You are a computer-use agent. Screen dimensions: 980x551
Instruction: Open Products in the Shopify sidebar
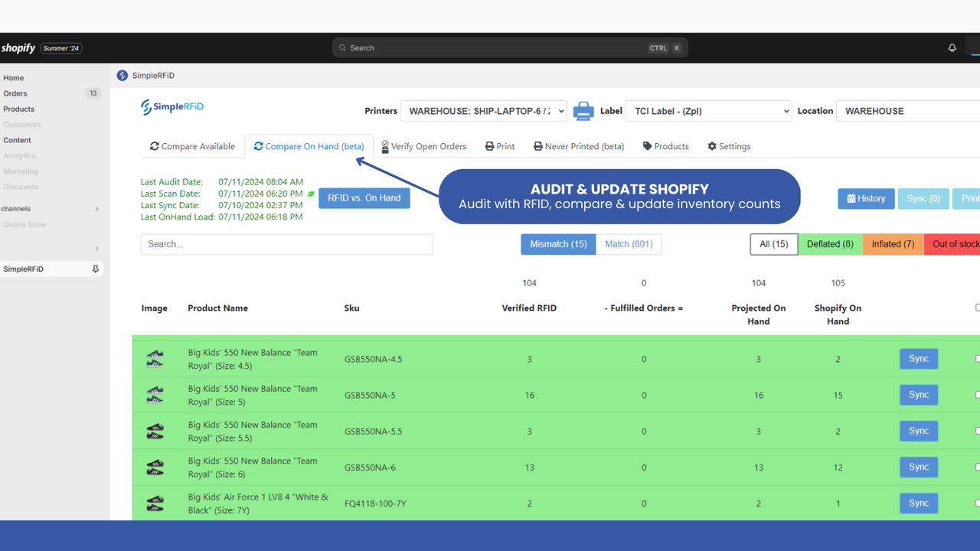click(19, 109)
